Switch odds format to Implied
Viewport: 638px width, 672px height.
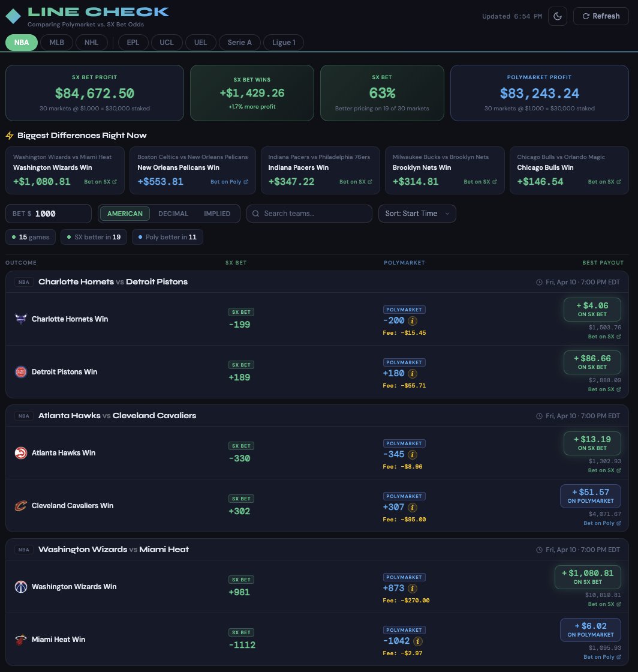(x=217, y=214)
